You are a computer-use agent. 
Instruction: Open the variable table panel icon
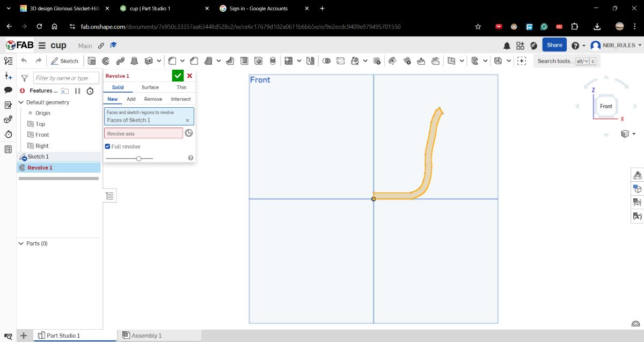(x=638, y=216)
